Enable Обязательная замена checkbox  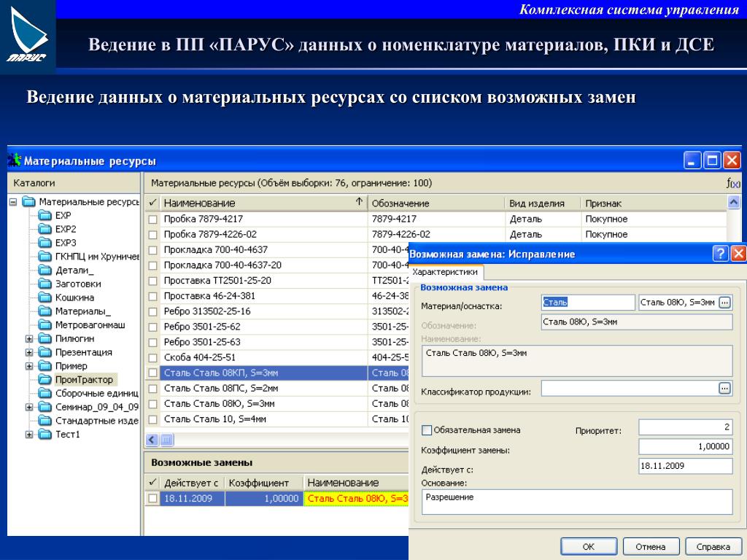(x=427, y=430)
